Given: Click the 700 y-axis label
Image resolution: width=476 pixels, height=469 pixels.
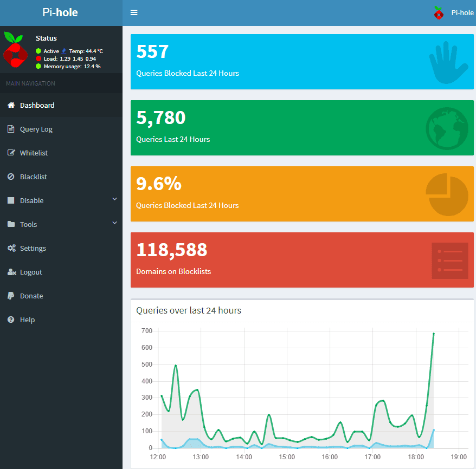Looking at the screenshot, I should (147, 331).
